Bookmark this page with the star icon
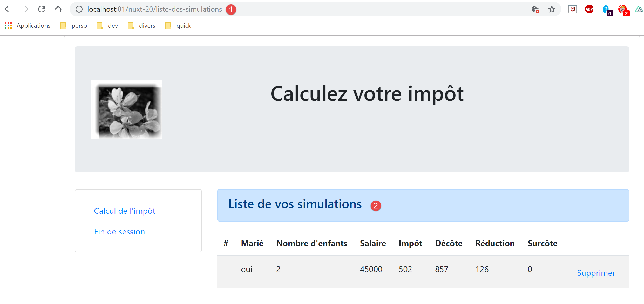 [552, 9]
